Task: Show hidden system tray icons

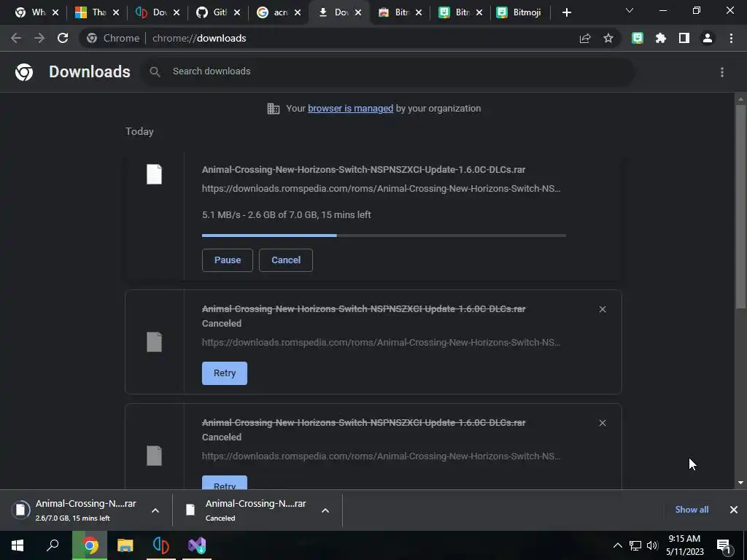Action: pos(617,545)
